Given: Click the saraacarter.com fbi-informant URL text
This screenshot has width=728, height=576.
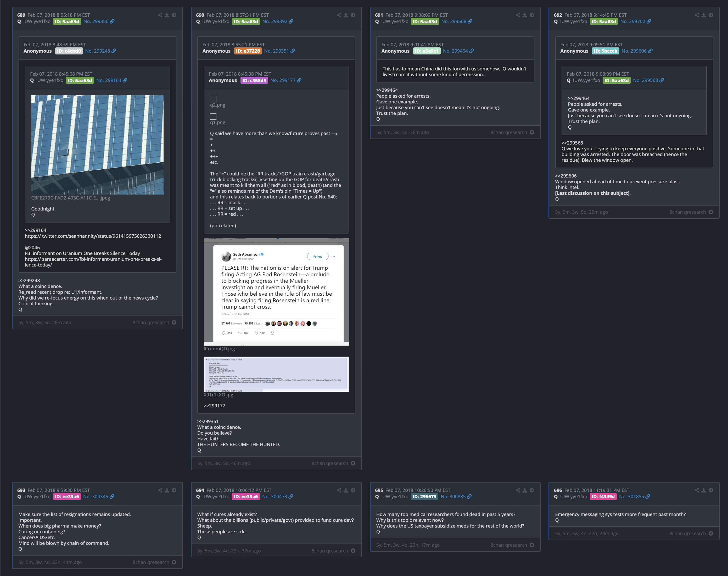Looking at the screenshot, I should point(93,262).
